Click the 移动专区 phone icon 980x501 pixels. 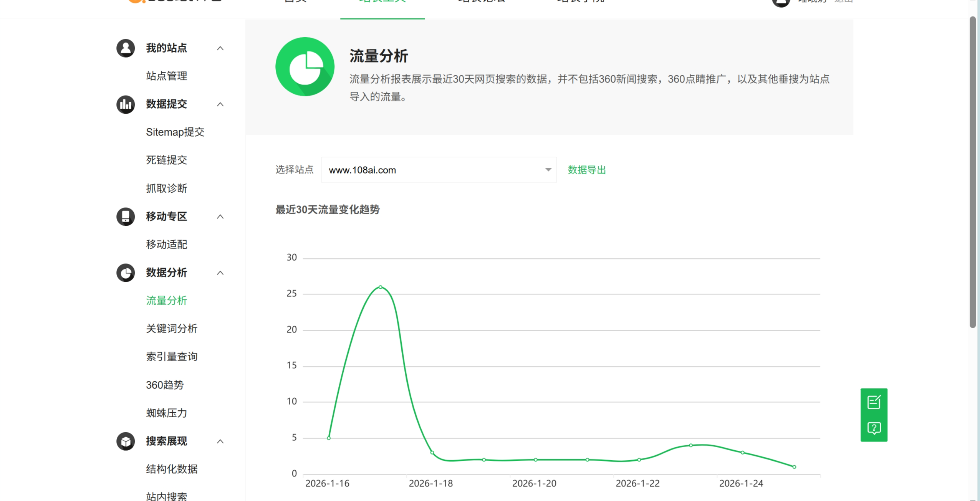click(126, 217)
